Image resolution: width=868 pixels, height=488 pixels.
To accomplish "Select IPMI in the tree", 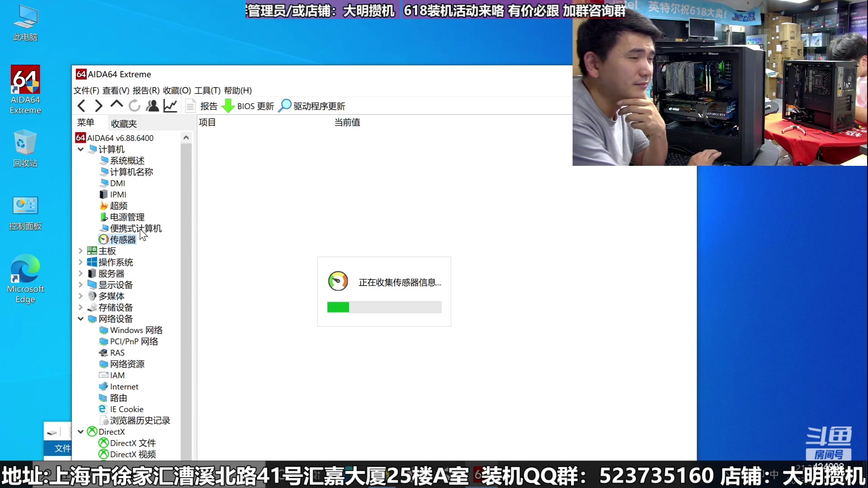I will [113, 194].
